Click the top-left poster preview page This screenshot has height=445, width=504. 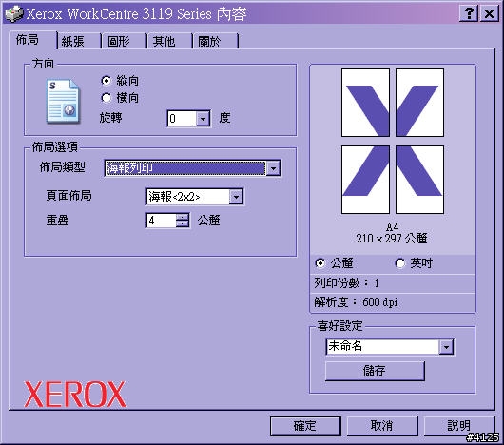click(x=365, y=103)
